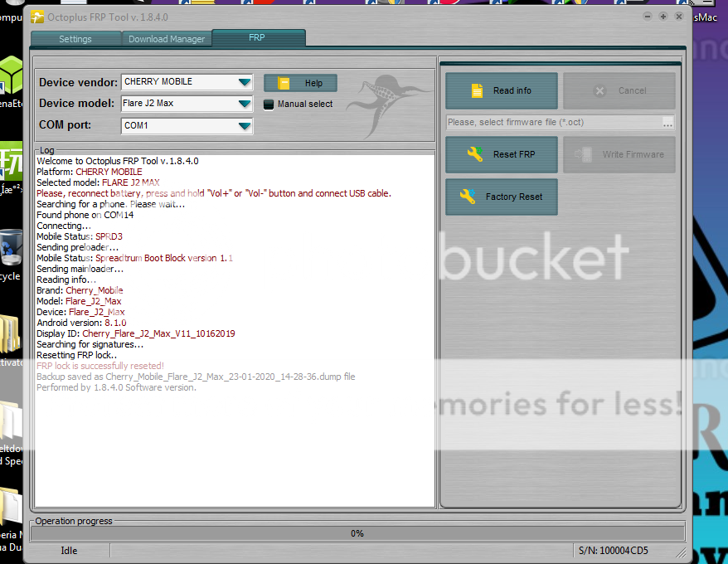Select the FRP tab
This screenshot has height=564, width=728.
258,38
